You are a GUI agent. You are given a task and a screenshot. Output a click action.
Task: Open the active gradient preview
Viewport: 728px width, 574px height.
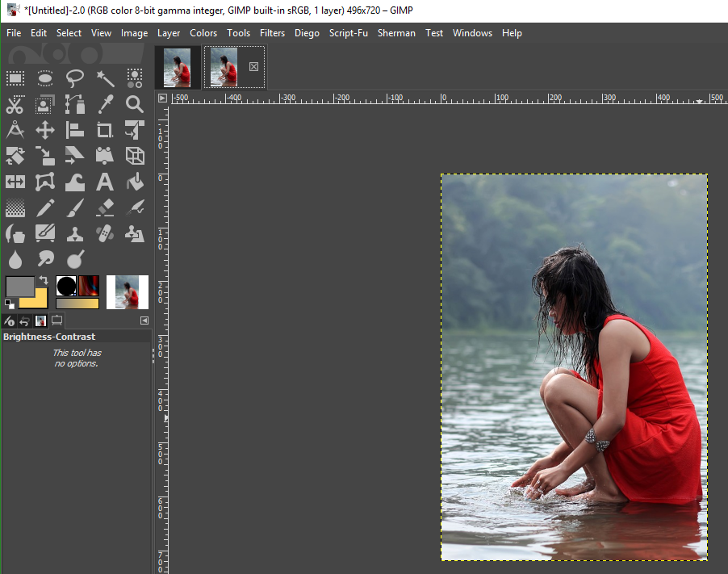pos(77,304)
